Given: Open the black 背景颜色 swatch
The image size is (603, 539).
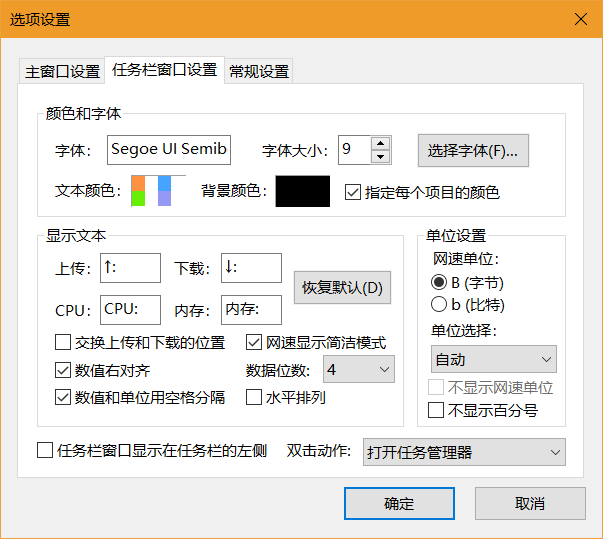Looking at the screenshot, I should tap(303, 191).
